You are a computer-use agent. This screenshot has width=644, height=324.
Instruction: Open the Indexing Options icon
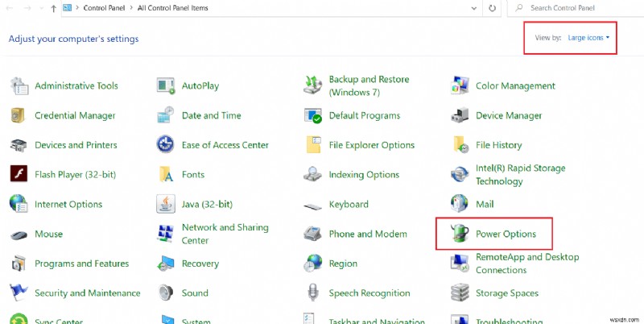click(313, 175)
